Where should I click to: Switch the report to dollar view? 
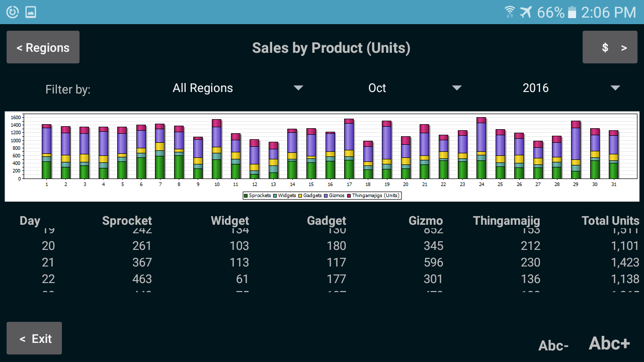click(610, 47)
